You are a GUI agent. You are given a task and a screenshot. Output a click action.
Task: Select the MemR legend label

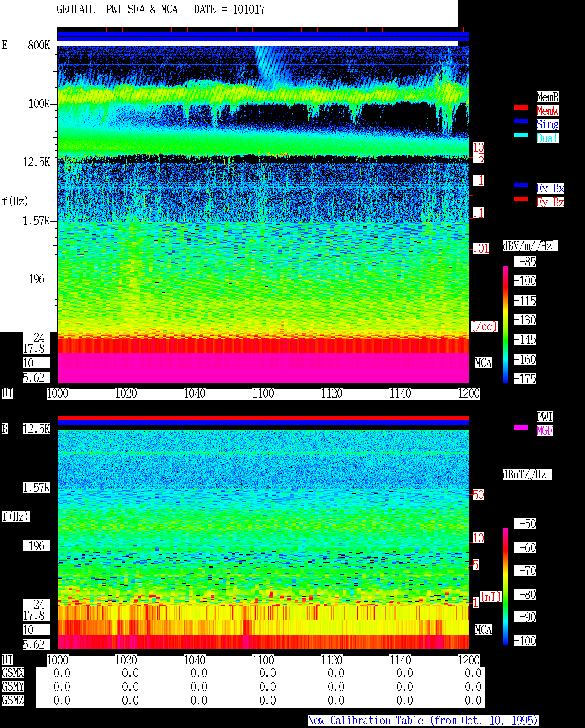548,97
